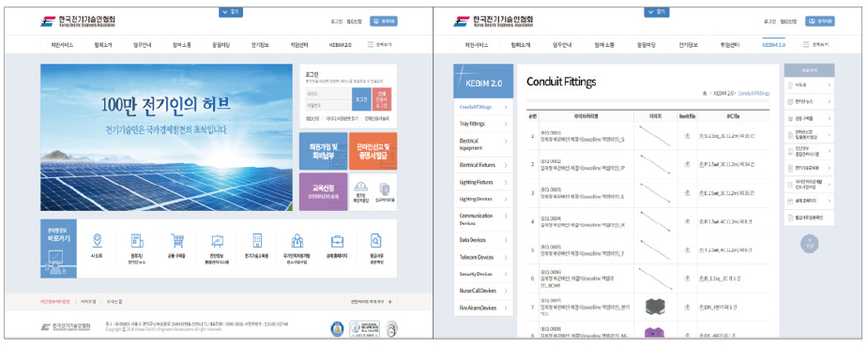Viewport: 868px width, 346px height.
Task: Click the 100만 전기인의 허브 solar banner
Action: tap(166, 137)
